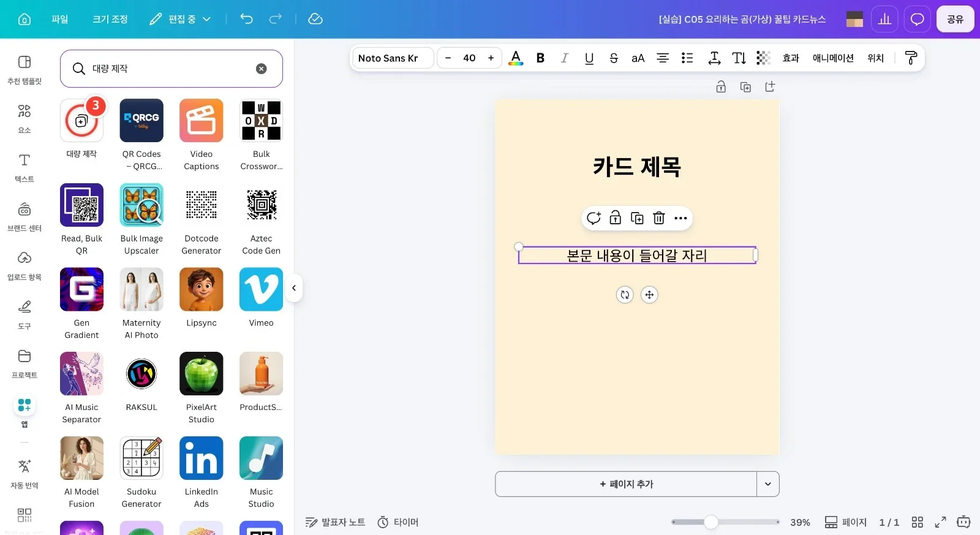Image resolution: width=980 pixels, height=535 pixels.
Task: Open the 요소 elements sidebar panel
Action: pos(24,118)
